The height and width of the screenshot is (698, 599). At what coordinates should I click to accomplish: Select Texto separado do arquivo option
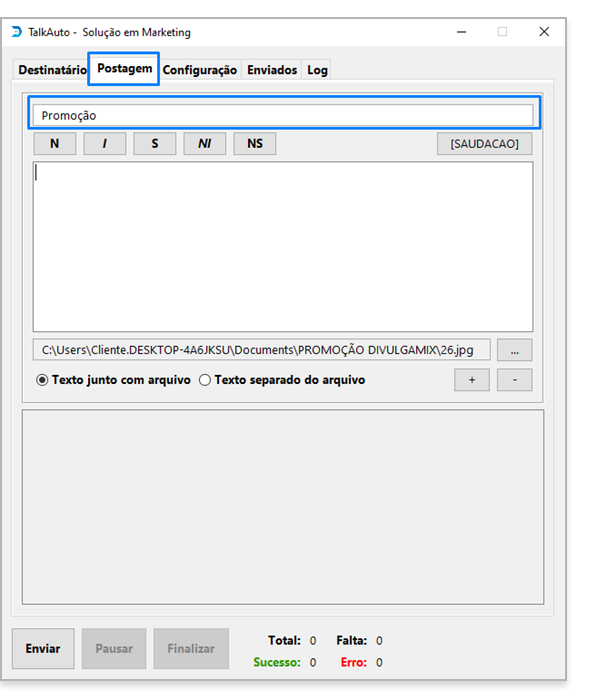coord(282,380)
